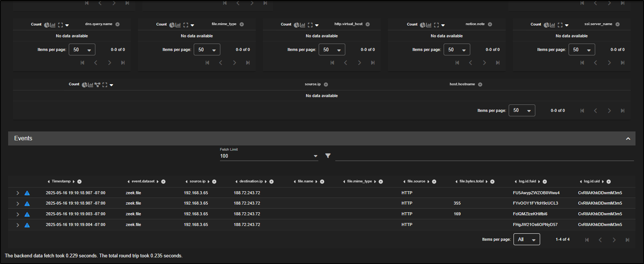Open the Fetch Limit dropdown

coord(315,156)
